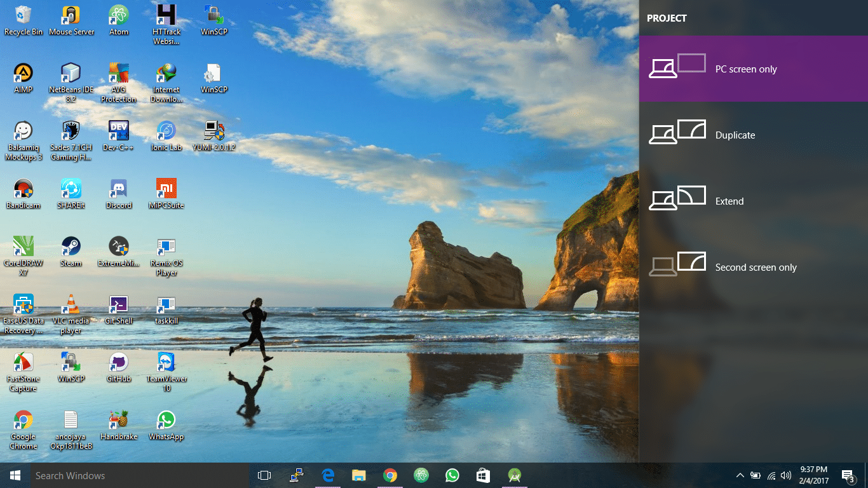
Task: Select the Duplicate projection option
Action: pyautogui.click(x=754, y=135)
